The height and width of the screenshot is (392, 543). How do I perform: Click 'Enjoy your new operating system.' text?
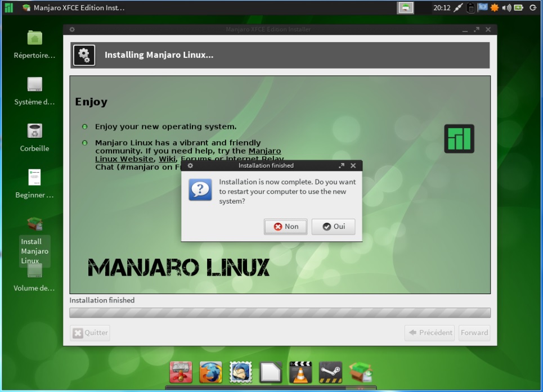tap(166, 127)
